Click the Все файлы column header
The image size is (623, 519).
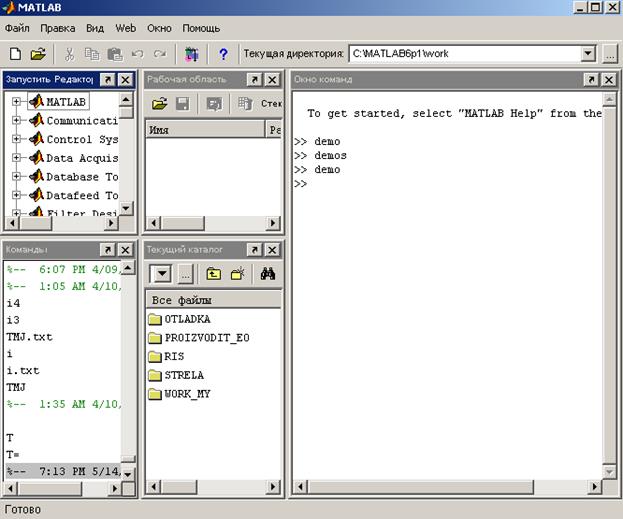[x=214, y=300]
